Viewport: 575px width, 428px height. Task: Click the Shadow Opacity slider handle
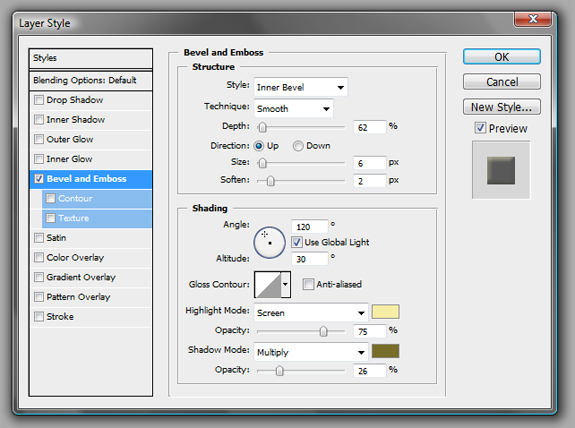[279, 371]
